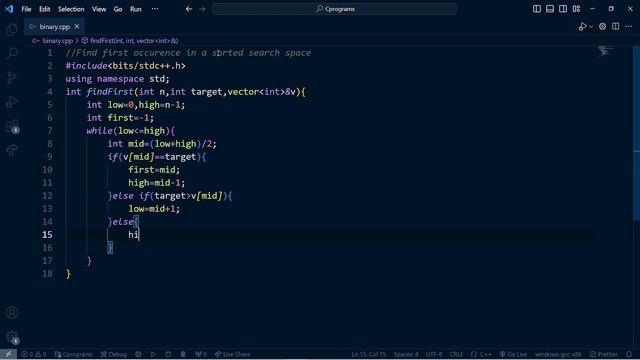This screenshot has height=360, width=640.
Task: Open the Extensions view in activity bar
Action: pos(12,126)
